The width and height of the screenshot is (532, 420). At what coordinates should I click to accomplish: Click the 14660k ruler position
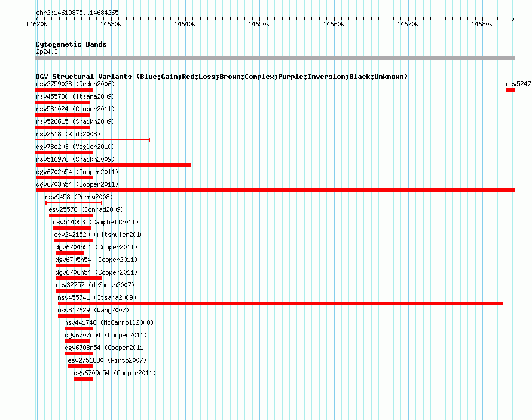tap(334, 24)
